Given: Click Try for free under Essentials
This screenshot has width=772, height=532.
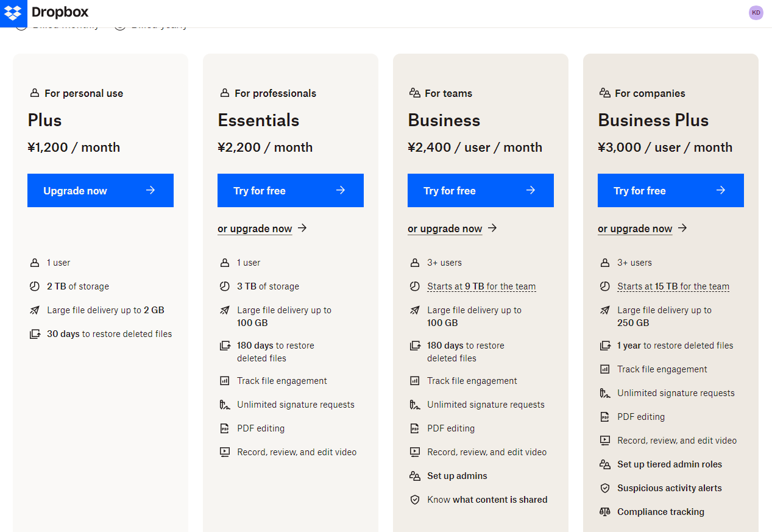Looking at the screenshot, I should pyautogui.click(x=291, y=191).
